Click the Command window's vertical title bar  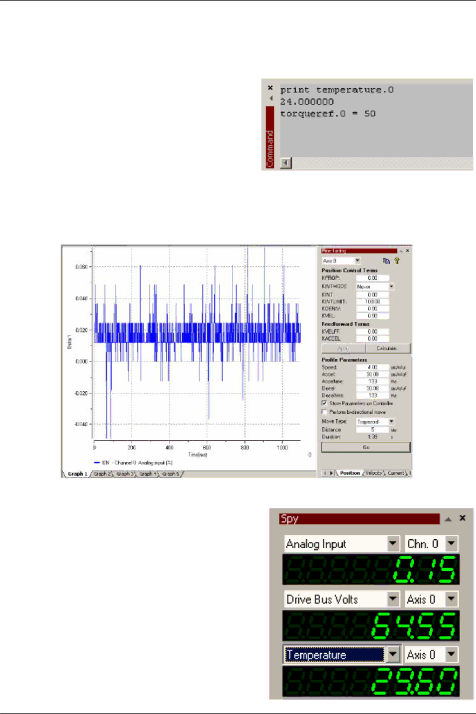tap(270, 138)
